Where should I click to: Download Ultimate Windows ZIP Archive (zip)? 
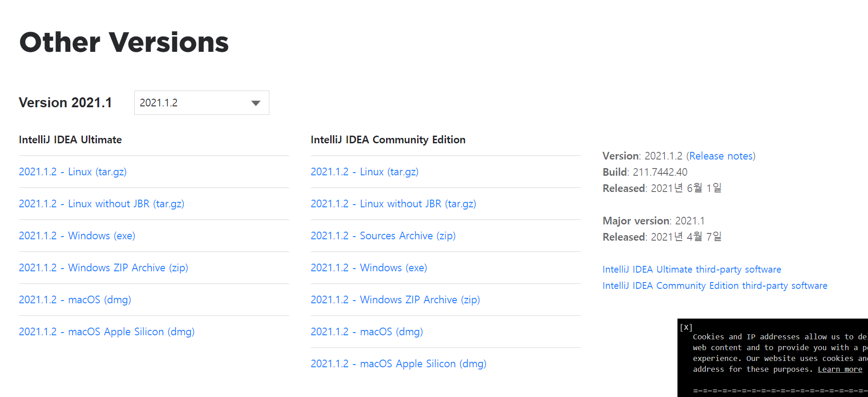104,268
